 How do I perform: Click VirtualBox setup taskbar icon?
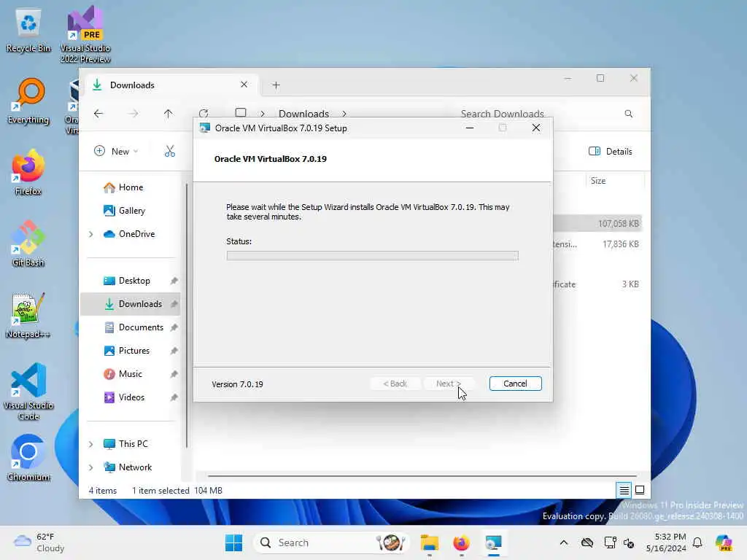pos(493,542)
